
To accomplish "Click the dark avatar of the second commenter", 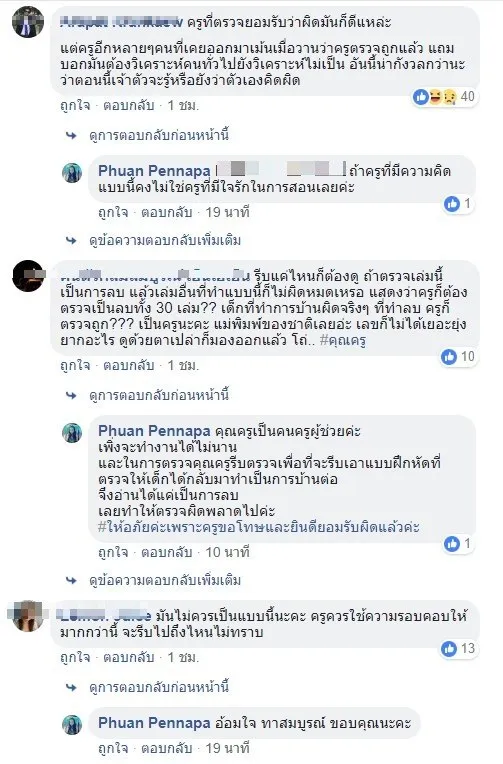I will click(28, 276).
